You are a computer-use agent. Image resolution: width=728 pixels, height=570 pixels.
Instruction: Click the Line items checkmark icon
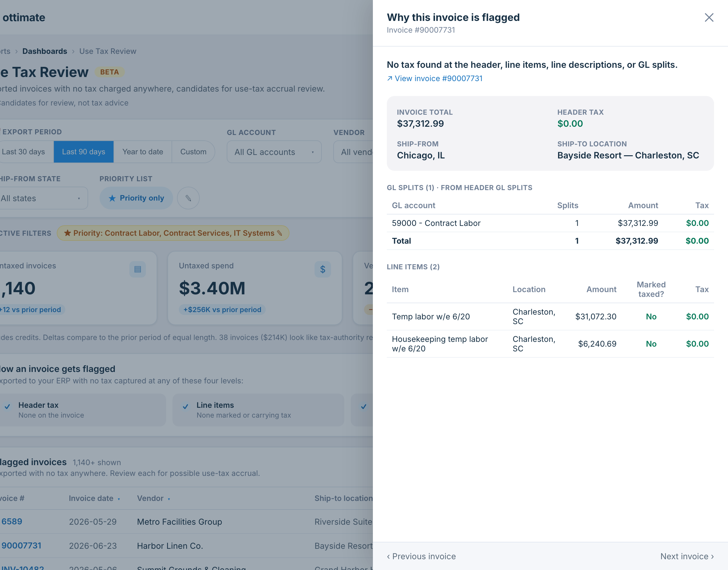point(185,407)
